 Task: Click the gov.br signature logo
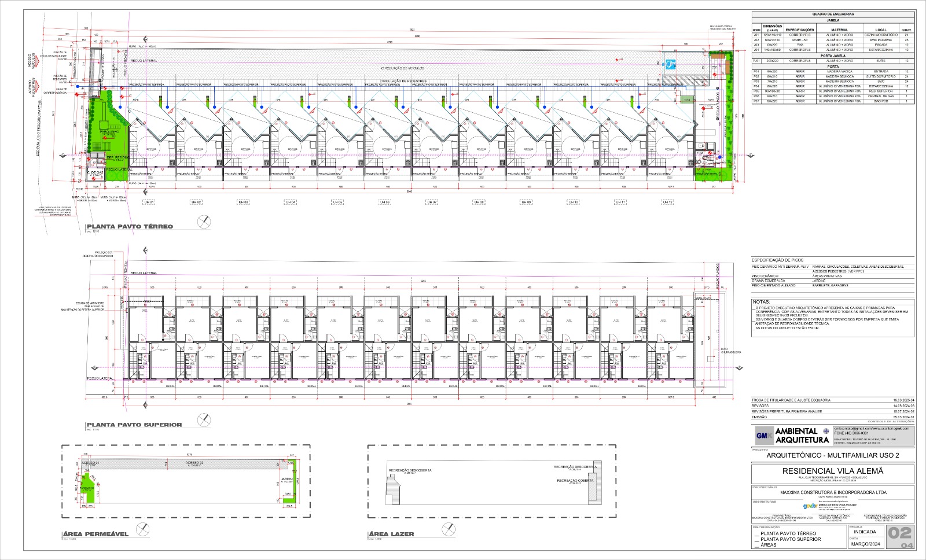[809, 506]
